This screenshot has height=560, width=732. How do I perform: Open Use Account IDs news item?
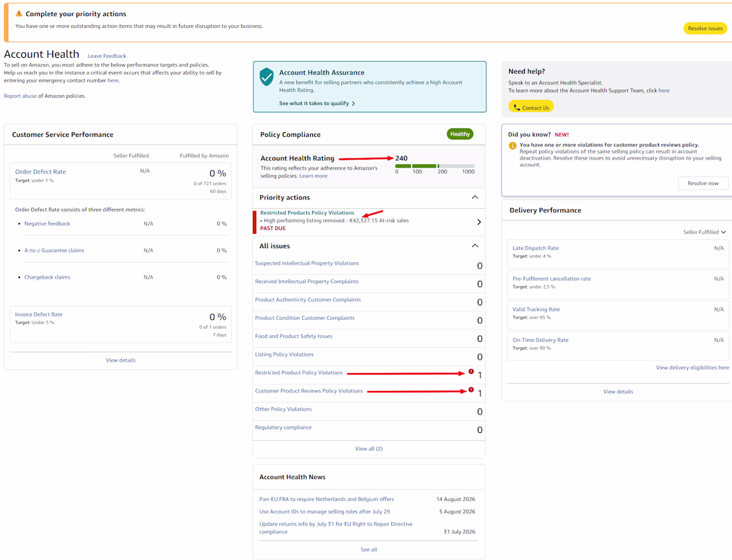(x=325, y=511)
